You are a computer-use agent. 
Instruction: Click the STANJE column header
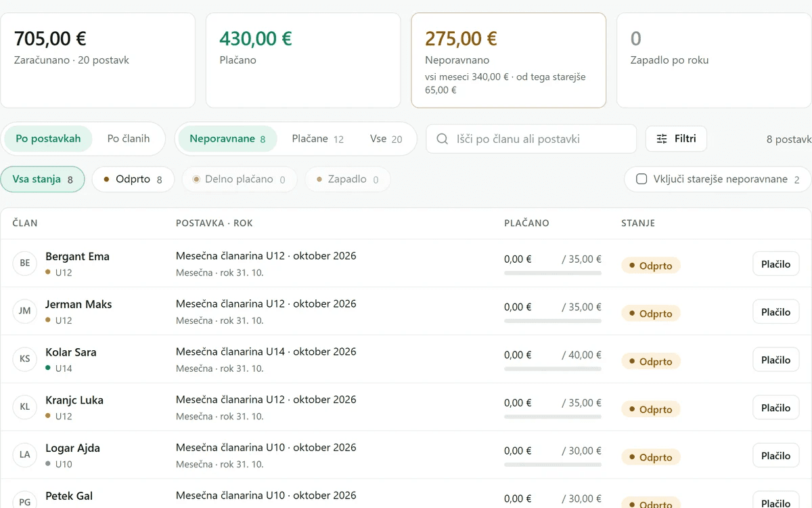click(x=638, y=223)
